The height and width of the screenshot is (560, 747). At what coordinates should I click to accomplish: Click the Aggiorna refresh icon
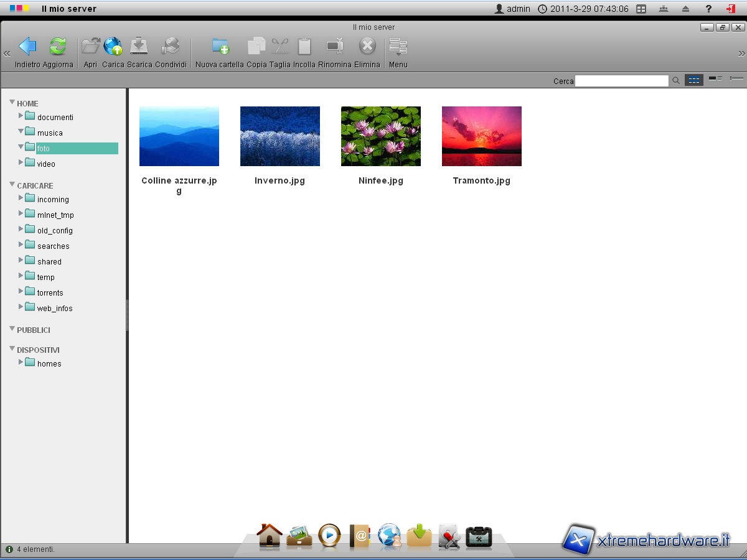pyautogui.click(x=58, y=47)
